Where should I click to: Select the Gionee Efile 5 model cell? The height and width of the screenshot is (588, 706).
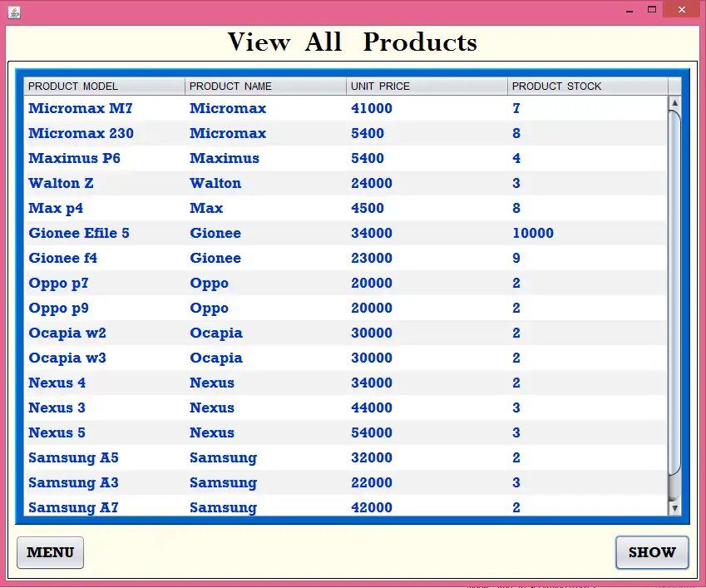click(x=105, y=233)
